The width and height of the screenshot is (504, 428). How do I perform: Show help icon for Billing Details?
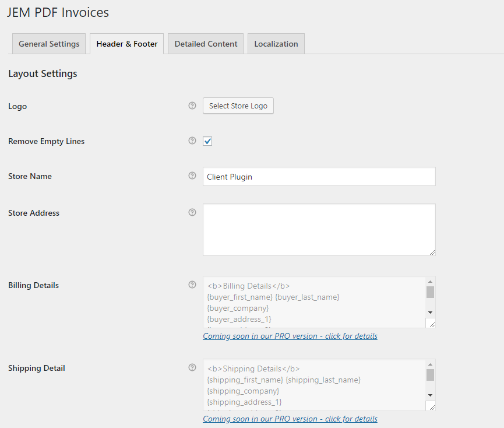point(192,285)
